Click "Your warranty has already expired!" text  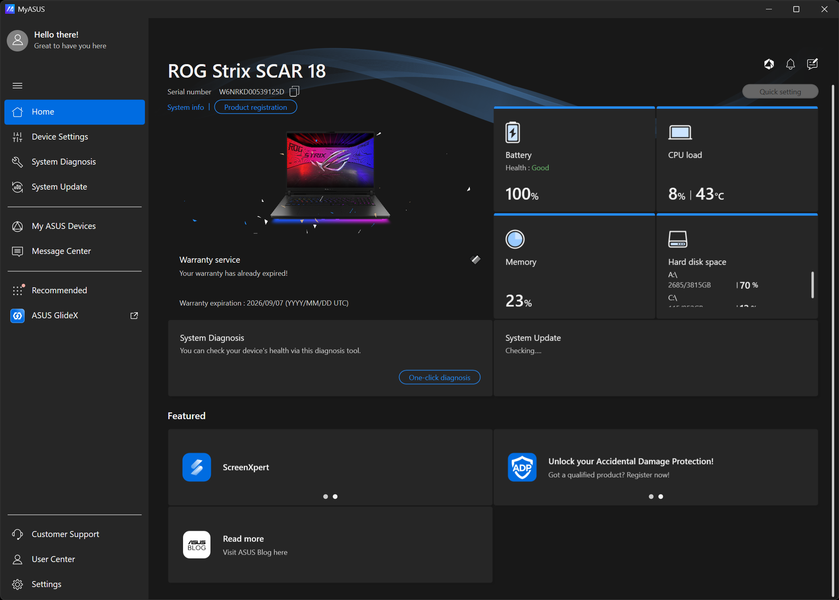pos(233,274)
